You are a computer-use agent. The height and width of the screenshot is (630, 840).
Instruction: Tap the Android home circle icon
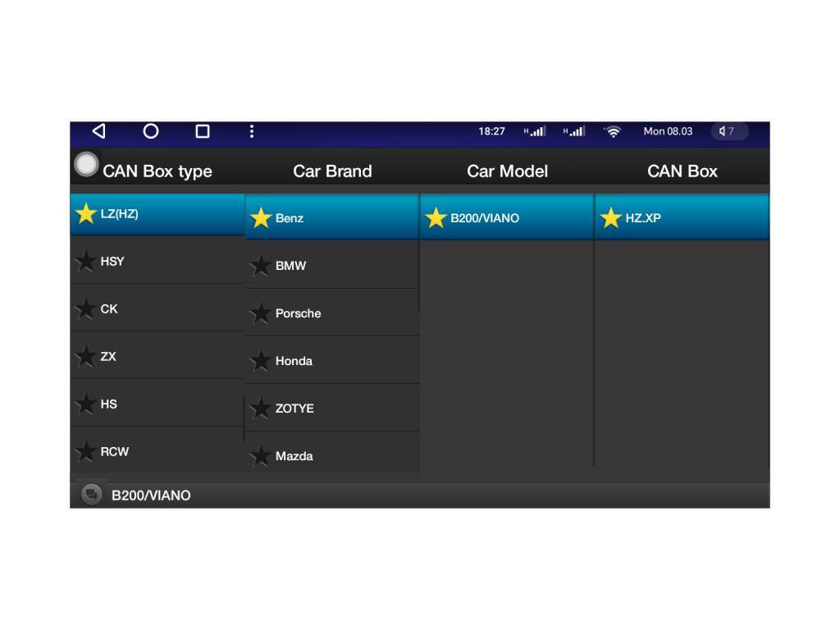(151, 131)
